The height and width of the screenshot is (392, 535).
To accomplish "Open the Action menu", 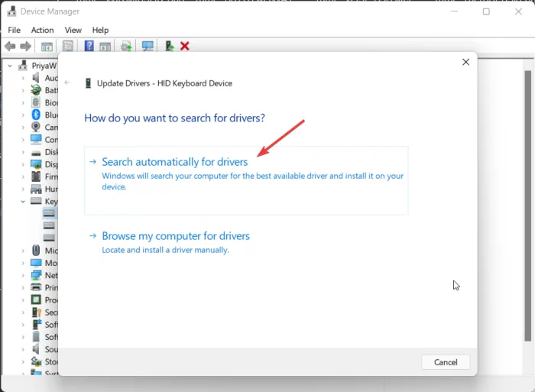I will pyautogui.click(x=42, y=30).
